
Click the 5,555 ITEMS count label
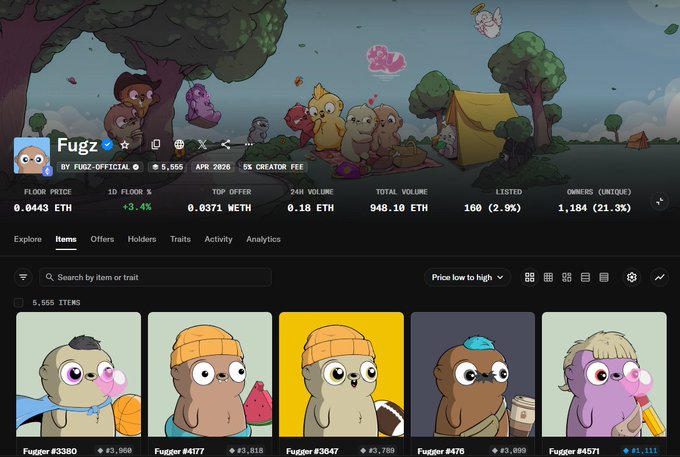pyautogui.click(x=56, y=303)
